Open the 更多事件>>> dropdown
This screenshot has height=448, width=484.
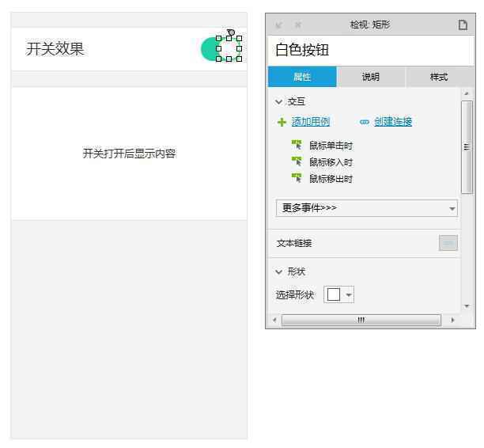pos(366,208)
